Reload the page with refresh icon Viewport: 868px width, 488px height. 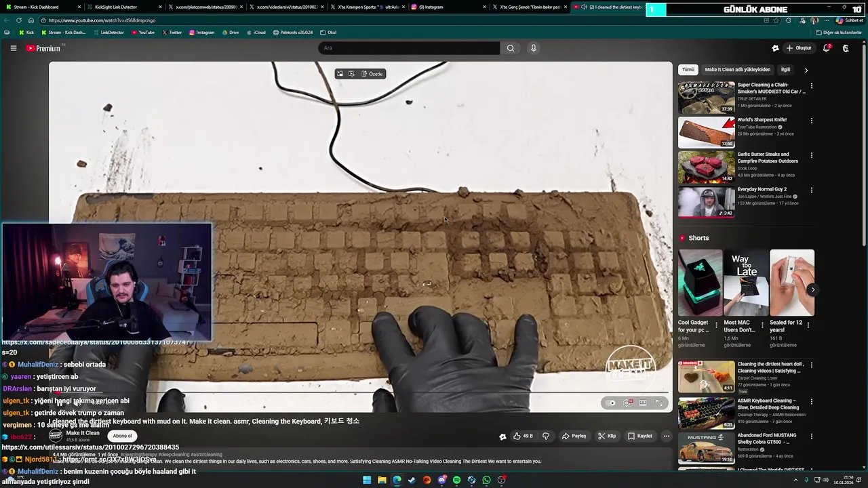19,20
